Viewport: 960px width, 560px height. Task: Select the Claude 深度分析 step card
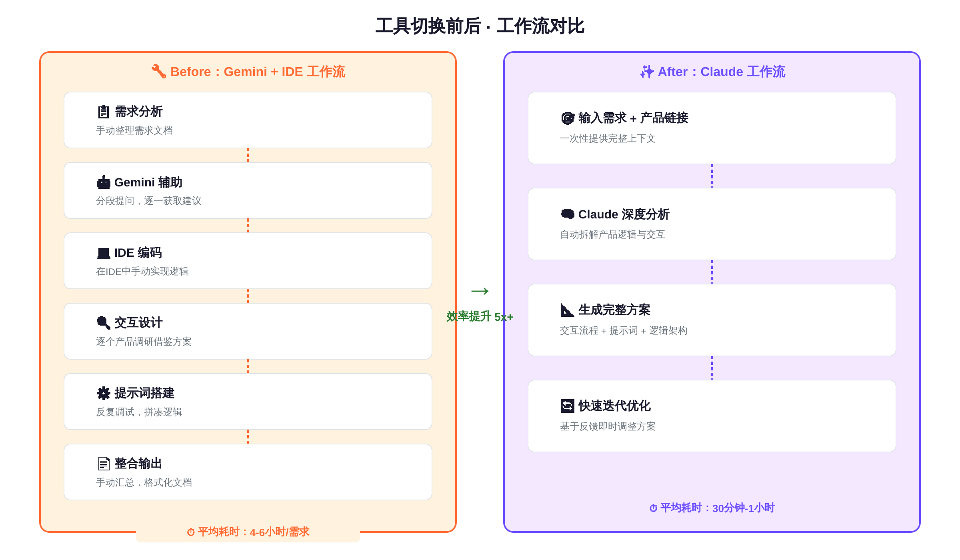tap(712, 224)
